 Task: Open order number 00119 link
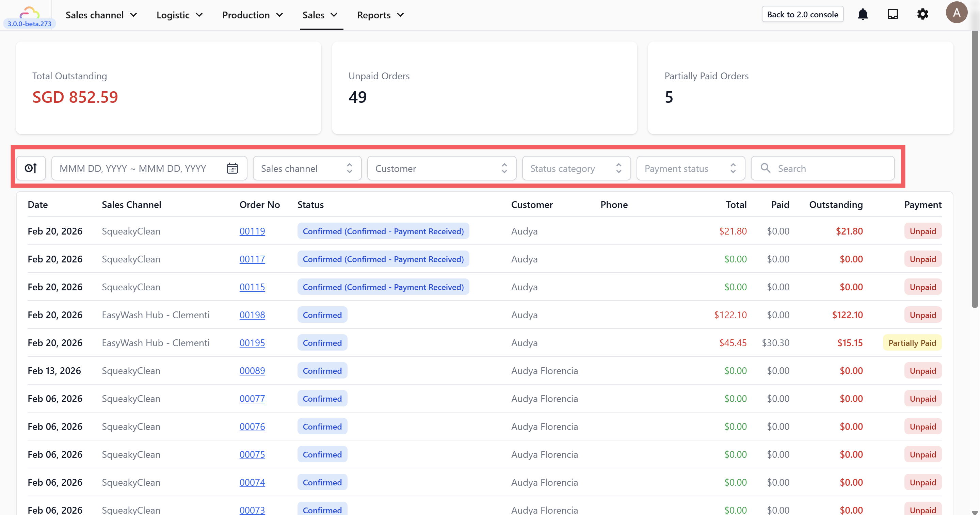click(252, 231)
